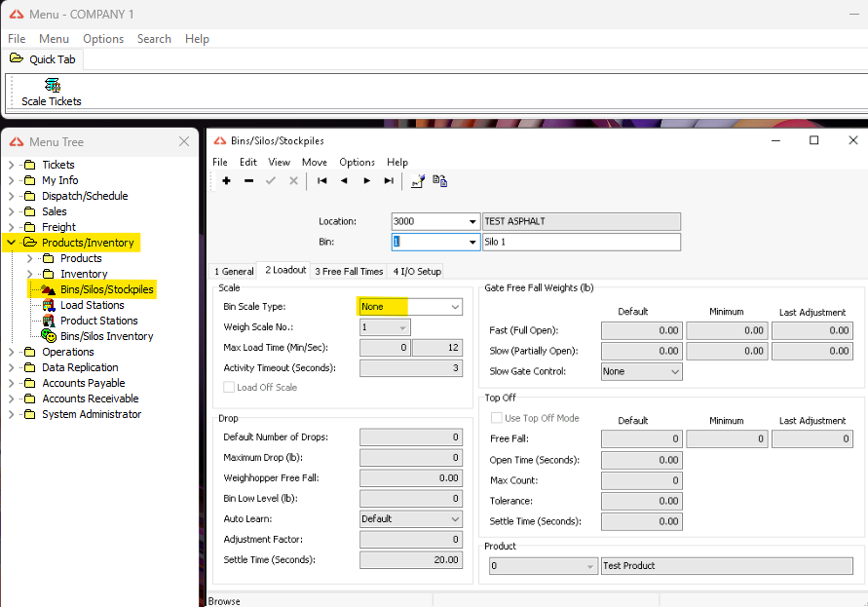868x607 pixels.
Task: Select Freight in the menu tree
Action: pyautogui.click(x=58, y=227)
